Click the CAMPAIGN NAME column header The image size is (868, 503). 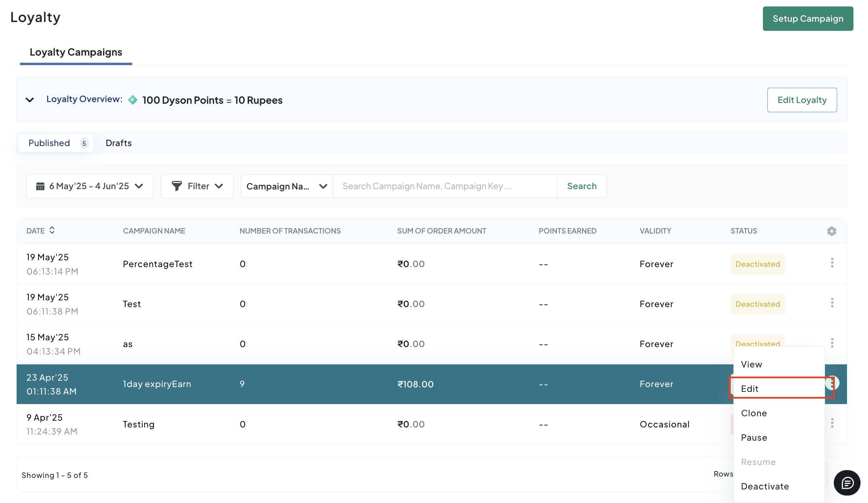[x=154, y=231]
